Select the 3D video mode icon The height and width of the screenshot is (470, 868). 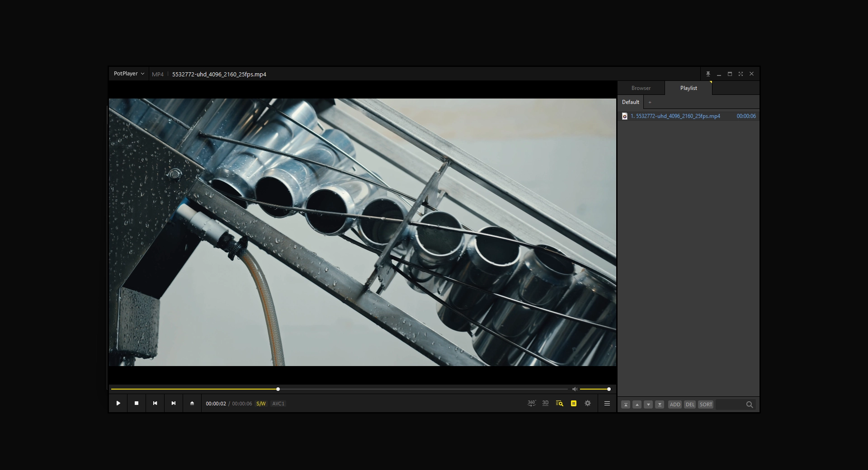(x=545, y=403)
